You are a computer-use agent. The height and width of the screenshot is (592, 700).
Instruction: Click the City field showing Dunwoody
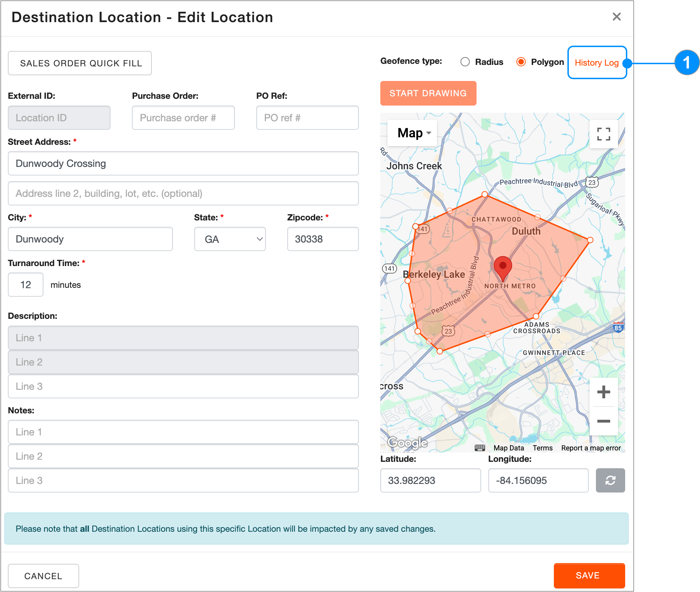coord(90,239)
